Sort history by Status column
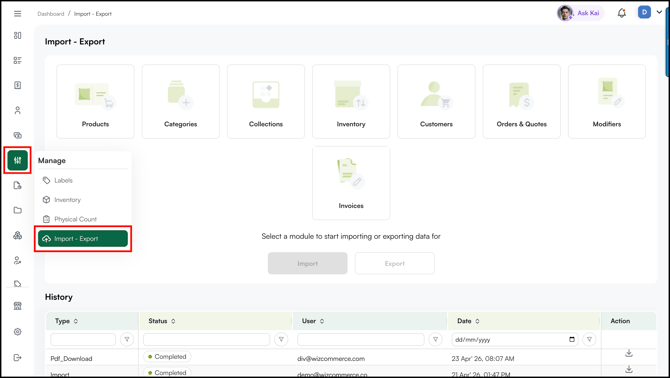Image resolution: width=670 pixels, height=378 pixels. tap(173, 321)
